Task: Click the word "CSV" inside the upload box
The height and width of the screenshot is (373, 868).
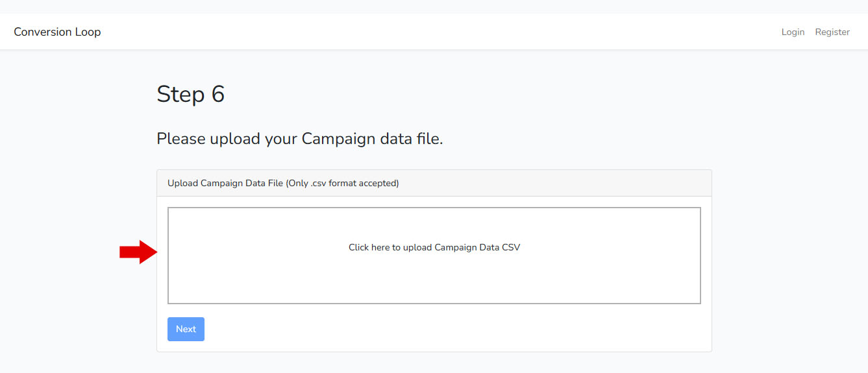Action: coord(511,247)
